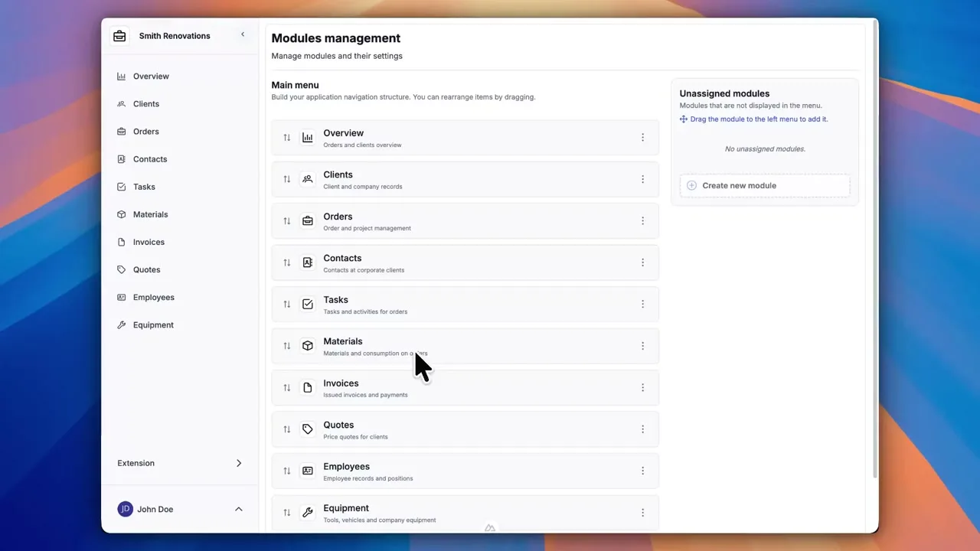This screenshot has width=980, height=551.
Task: Open the three-dot menu on the Orders module
Action: tap(642, 220)
